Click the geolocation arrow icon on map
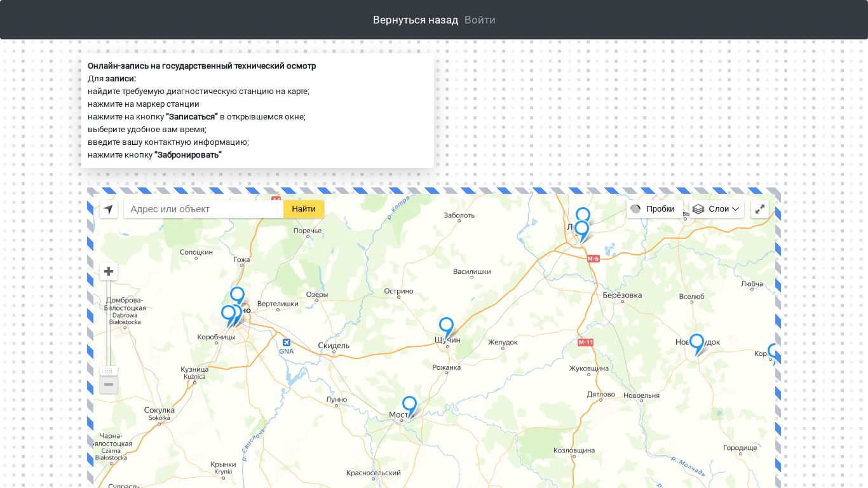Screen dimensions: 868x488 109,209
